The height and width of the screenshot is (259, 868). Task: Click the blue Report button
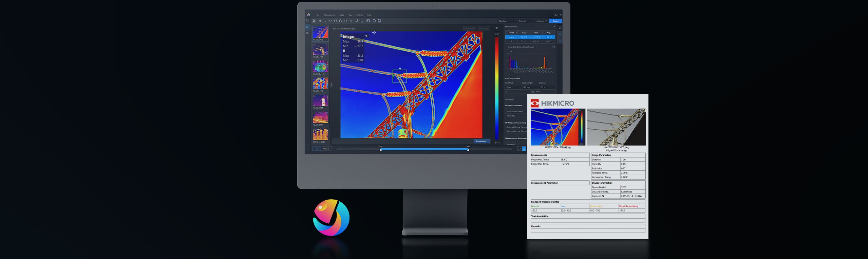click(555, 21)
